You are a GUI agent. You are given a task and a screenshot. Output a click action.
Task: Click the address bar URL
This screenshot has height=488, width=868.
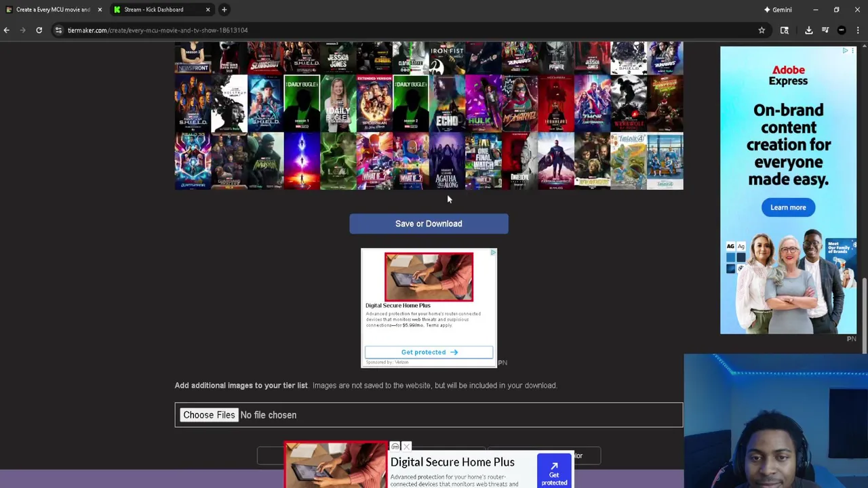(x=157, y=30)
